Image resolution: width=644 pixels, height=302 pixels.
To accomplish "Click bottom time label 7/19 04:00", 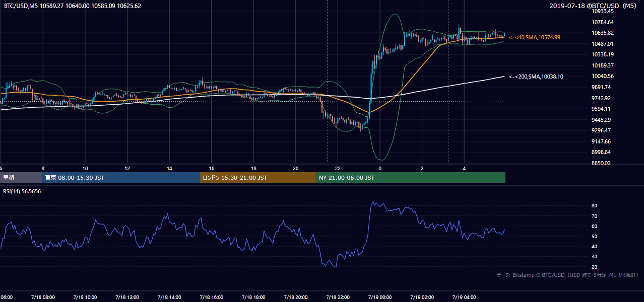I will [464, 297].
